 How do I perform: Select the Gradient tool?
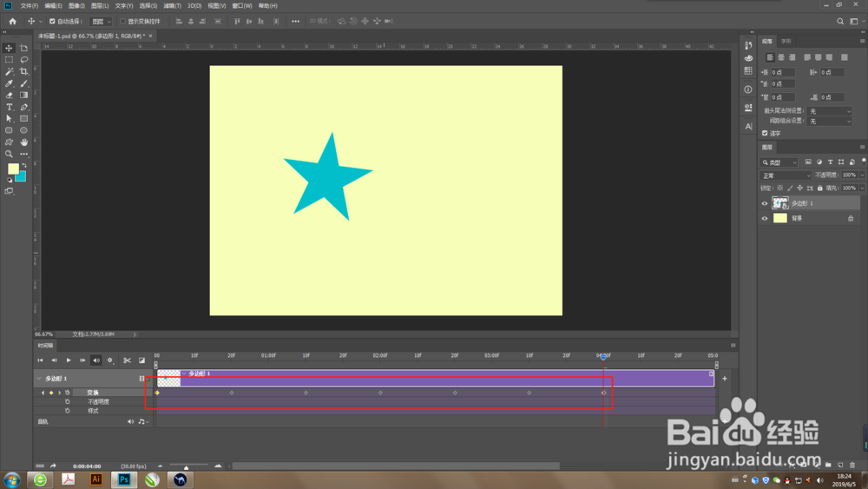[x=23, y=96]
